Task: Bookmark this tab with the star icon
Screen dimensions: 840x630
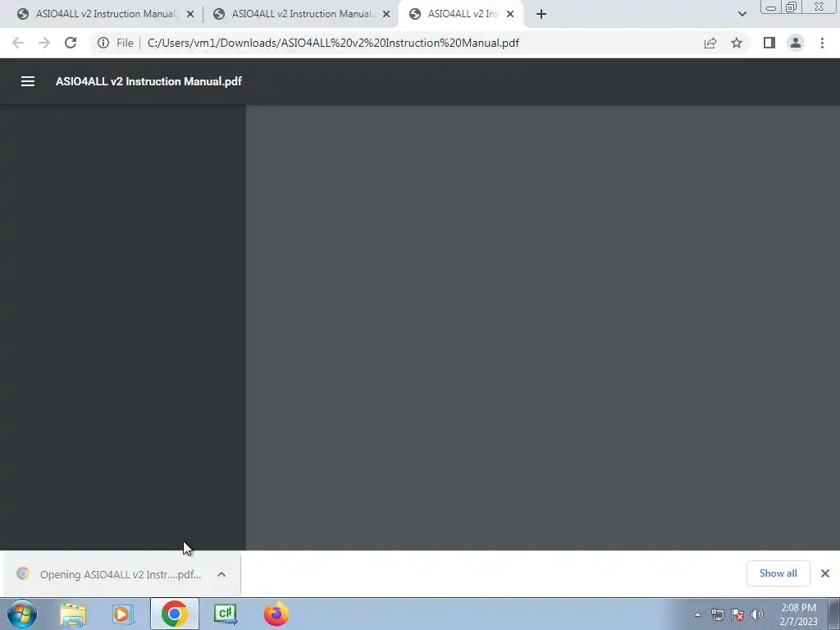Action: point(737,43)
